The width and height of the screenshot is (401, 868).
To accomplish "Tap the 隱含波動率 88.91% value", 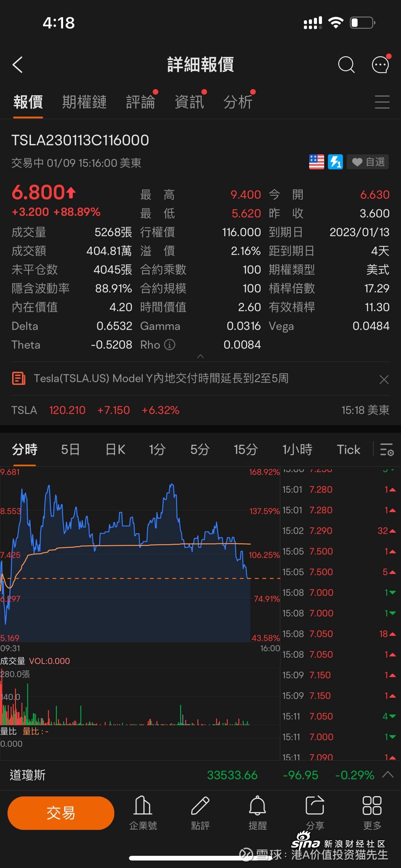I will tap(113, 288).
